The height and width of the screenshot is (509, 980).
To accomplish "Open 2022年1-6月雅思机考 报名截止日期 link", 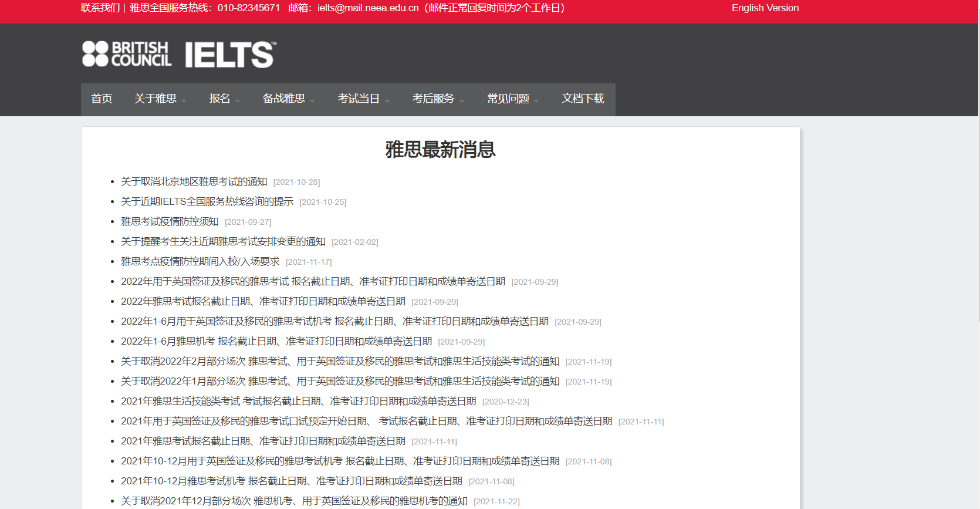I will pos(276,342).
